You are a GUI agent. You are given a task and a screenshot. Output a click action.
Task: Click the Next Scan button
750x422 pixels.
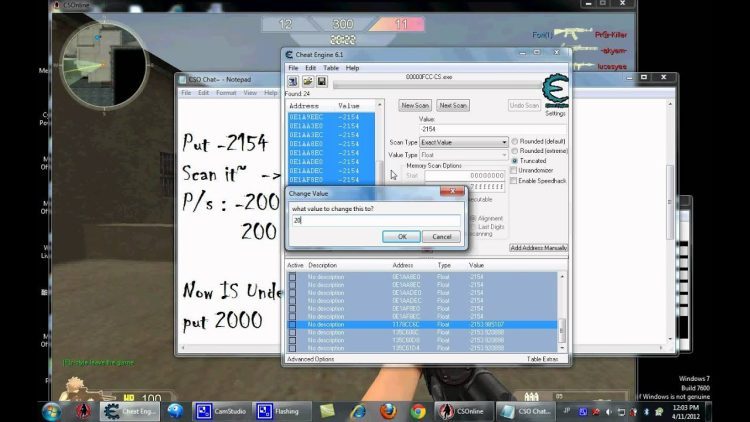click(x=453, y=105)
